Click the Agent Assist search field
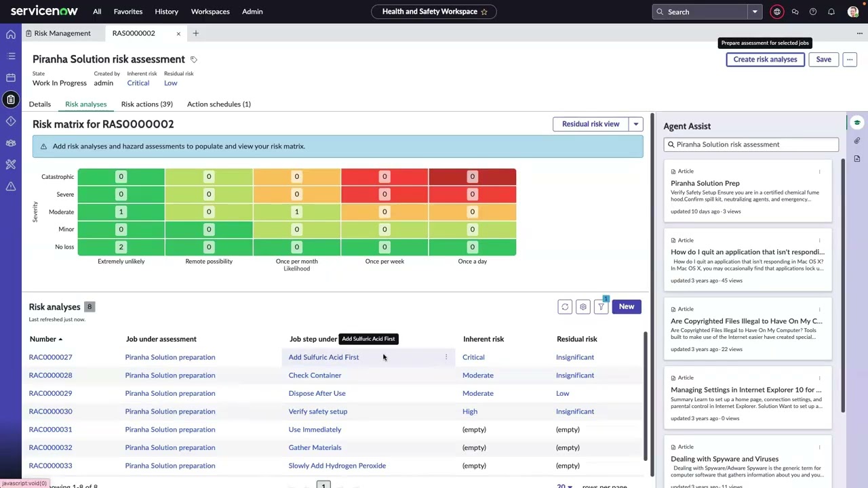 (x=751, y=144)
